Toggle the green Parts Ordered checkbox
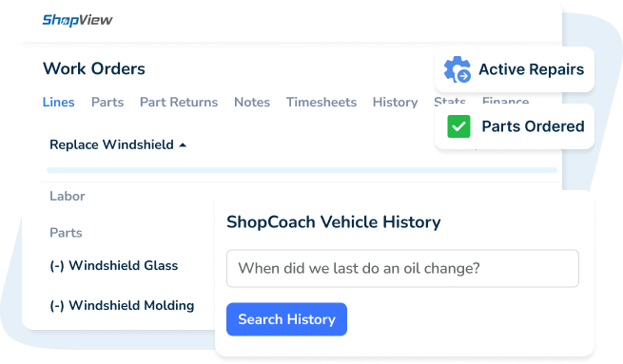 pyautogui.click(x=458, y=126)
